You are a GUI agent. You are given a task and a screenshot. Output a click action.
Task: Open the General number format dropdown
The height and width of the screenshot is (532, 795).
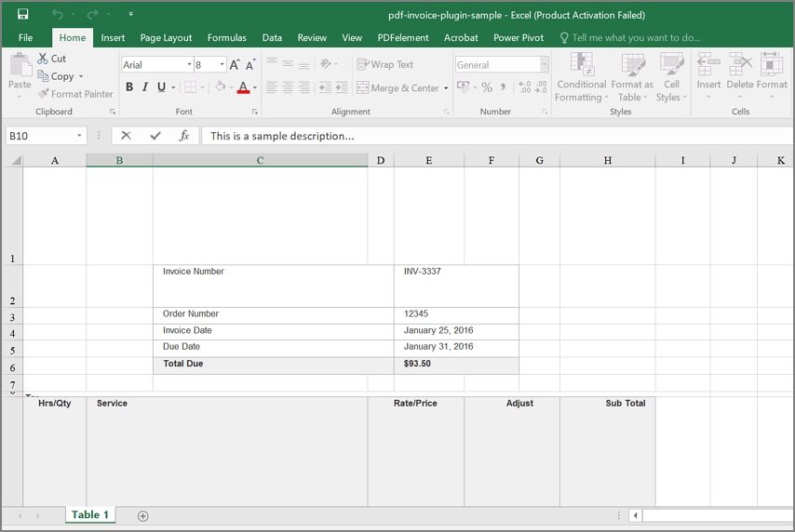click(x=544, y=65)
